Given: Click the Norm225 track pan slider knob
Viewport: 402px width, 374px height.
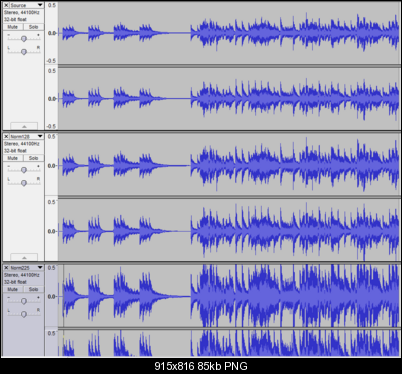Looking at the screenshot, I should [24, 314].
